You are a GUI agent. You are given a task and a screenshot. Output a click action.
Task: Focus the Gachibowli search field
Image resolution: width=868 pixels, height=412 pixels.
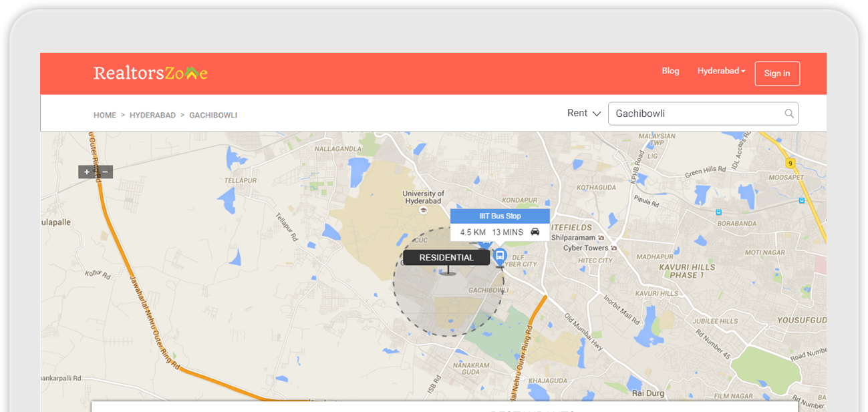coord(695,114)
